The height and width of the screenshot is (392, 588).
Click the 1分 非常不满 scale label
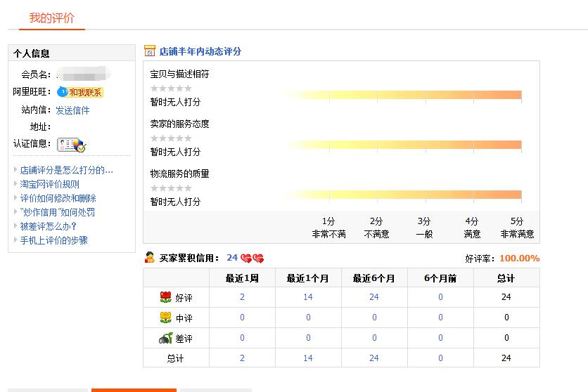pos(329,228)
